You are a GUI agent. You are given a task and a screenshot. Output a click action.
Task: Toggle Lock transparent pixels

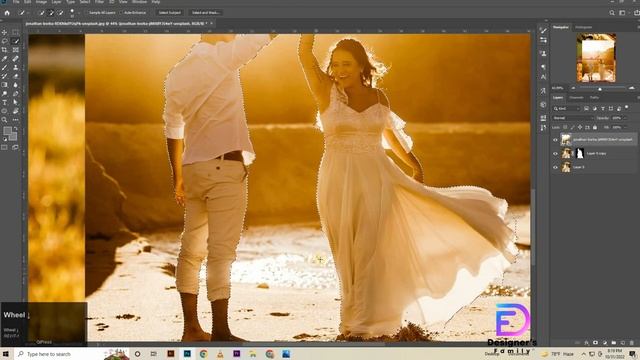[x=565, y=127]
